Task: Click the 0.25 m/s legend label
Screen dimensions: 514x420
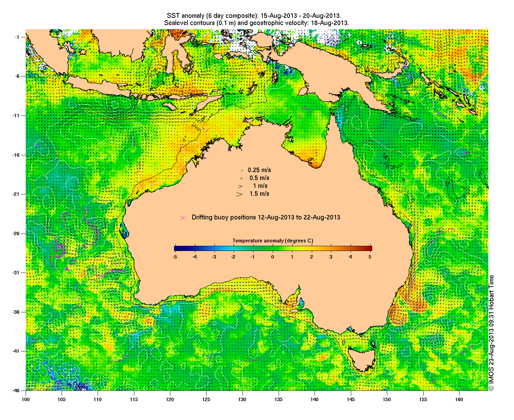Action: (x=259, y=170)
